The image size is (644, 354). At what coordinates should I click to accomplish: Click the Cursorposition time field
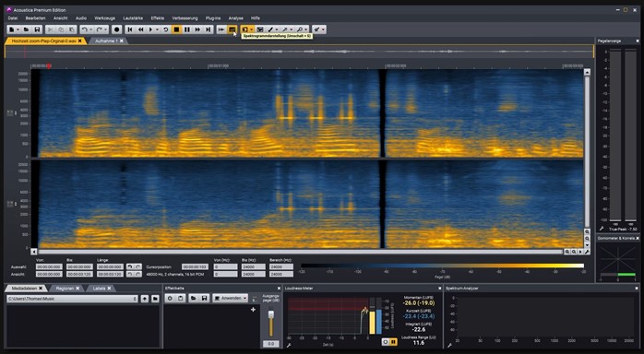pyautogui.click(x=195, y=267)
